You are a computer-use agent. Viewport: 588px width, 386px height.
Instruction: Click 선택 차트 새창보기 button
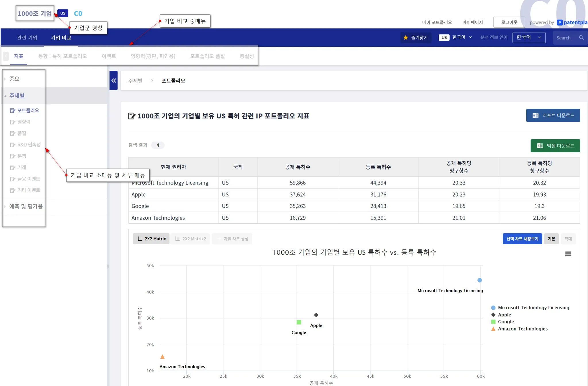click(522, 239)
